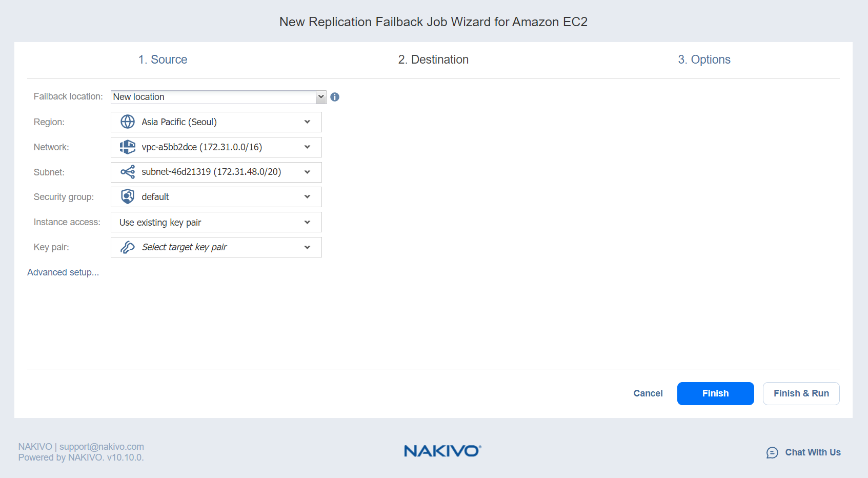This screenshot has width=868, height=478.
Task: Click the globe icon in Region field
Action: click(128, 122)
